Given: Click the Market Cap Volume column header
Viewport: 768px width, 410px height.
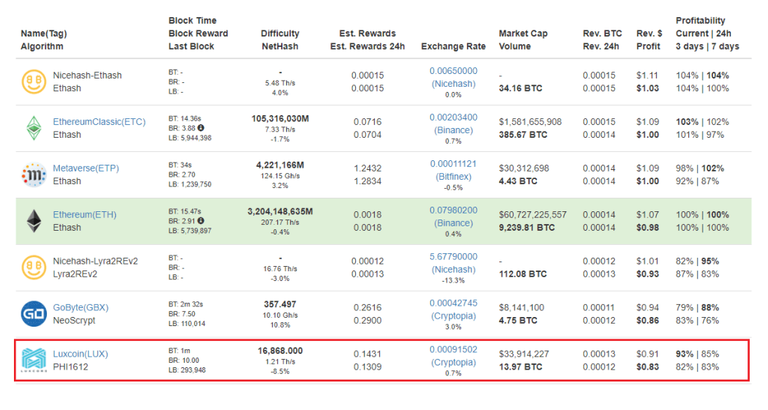Looking at the screenshot, I should tap(523, 40).
